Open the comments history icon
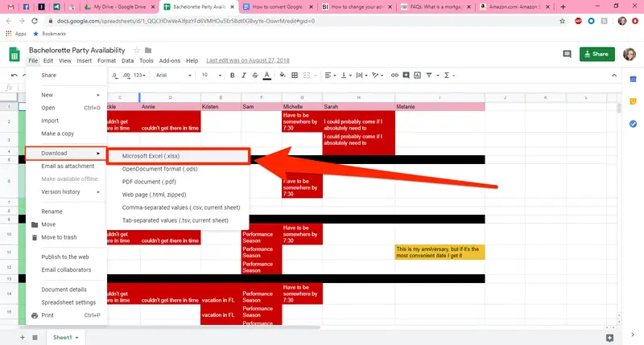The image size is (644, 345). (x=567, y=54)
